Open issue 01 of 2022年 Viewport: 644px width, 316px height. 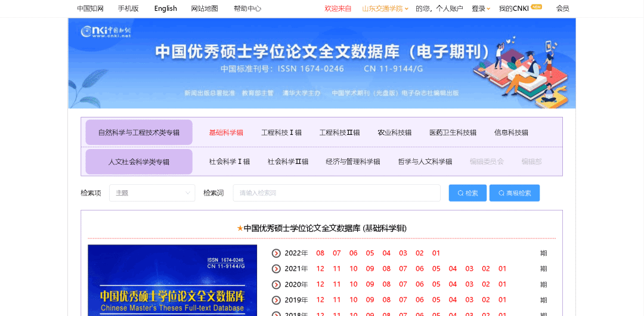[x=436, y=253]
